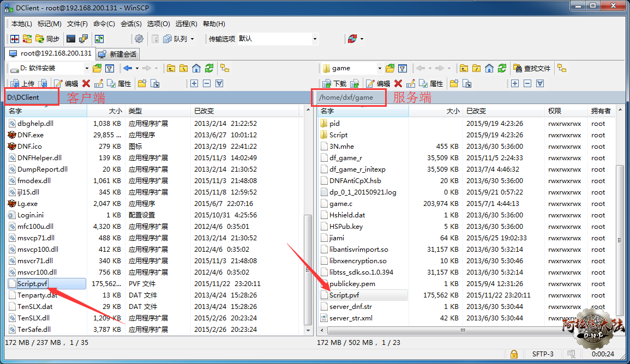
Task: Click the preferences gear icon
Action: 139,39
